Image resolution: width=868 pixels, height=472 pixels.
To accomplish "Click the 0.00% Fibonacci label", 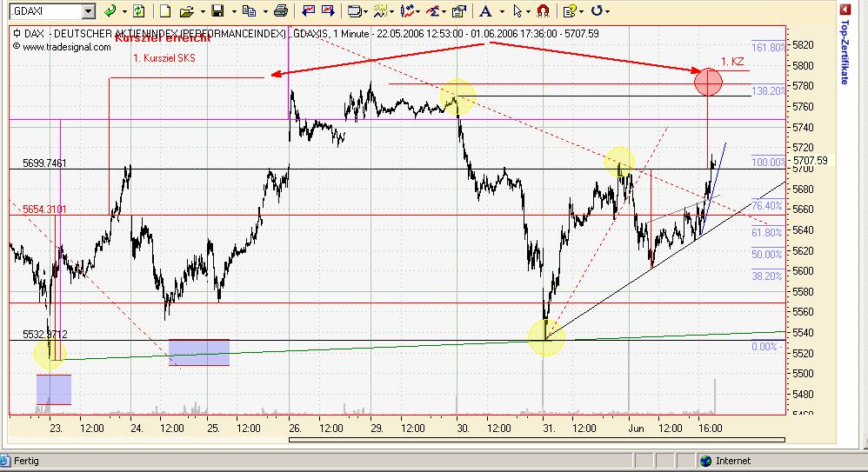I will click(765, 346).
